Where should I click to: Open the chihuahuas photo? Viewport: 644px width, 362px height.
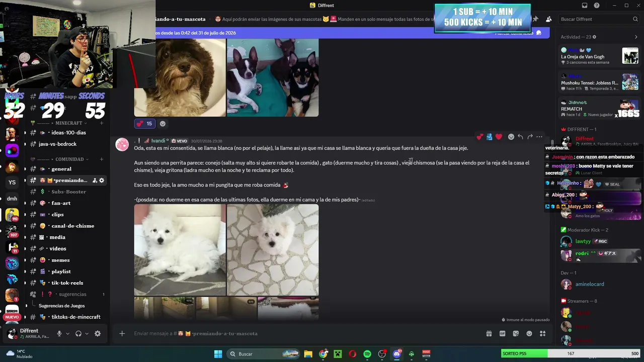pyautogui.click(x=273, y=78)
